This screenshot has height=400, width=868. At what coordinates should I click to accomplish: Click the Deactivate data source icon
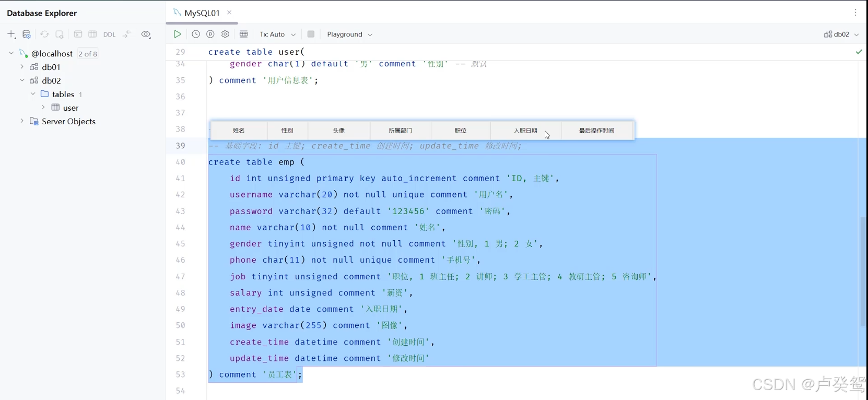tap(60, 34)
